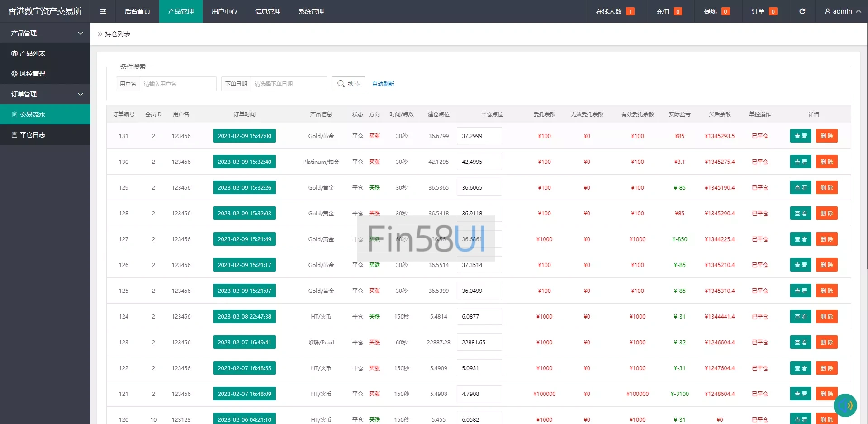The image size is (868, 424).
Task: Click 删除 button for order 129
Action: click(826, 187)
